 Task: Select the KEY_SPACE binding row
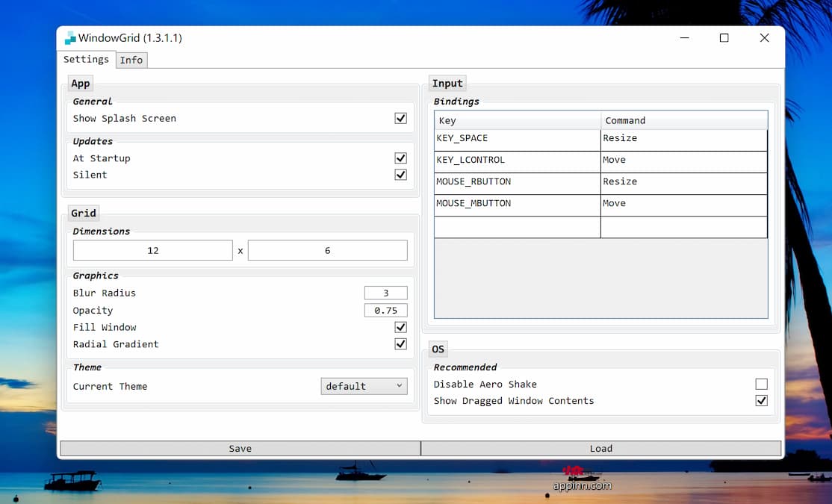click(x=517, y=138)
